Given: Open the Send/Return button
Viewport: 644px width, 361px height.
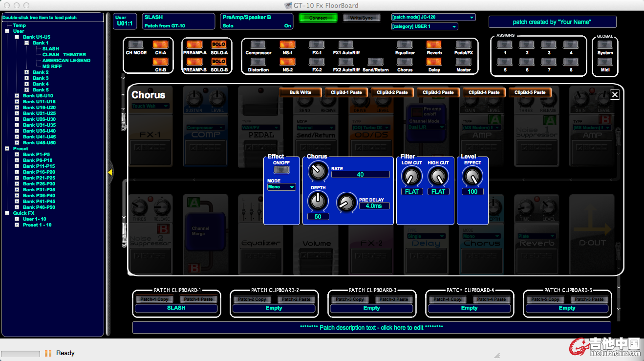Looking at the screenshot, I should click(375, 62).
